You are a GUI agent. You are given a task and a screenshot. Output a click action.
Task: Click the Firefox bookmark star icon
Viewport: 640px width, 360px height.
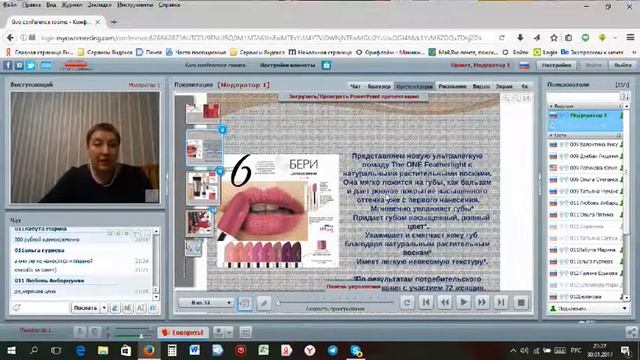click(x=553, y=38)
